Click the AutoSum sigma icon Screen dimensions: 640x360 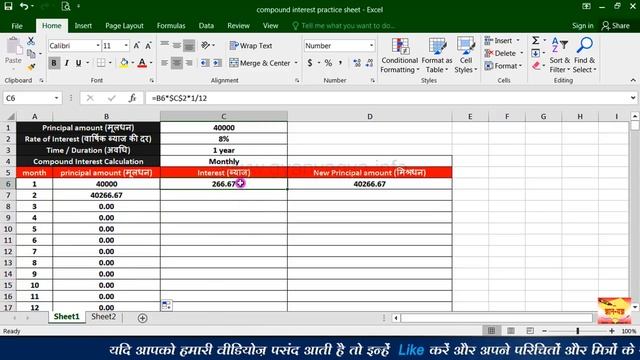coord(536,40)
